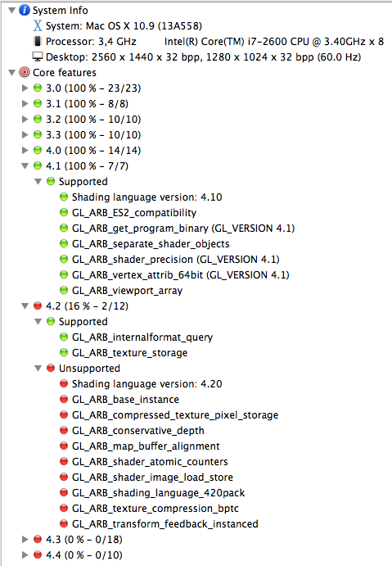The image size is (392, 566).
Task: Select GL_ARB_separate_shader_objects row
Action: [x=151, y=243]
